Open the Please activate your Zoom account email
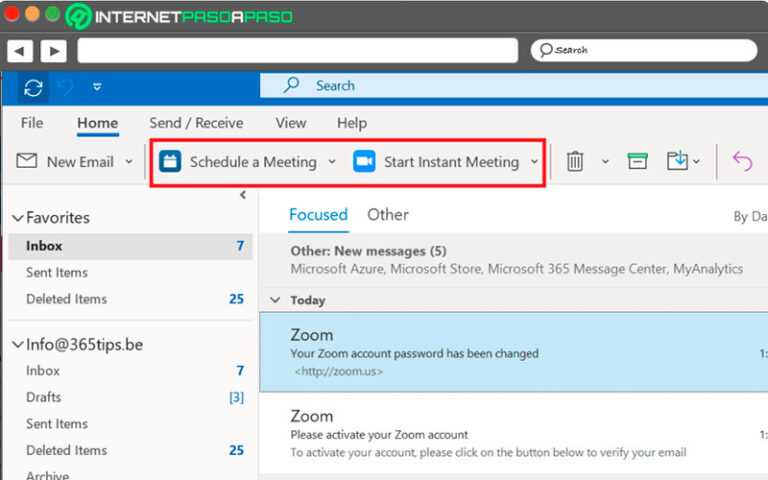Image resolution: width=768 pixels, height=480 pixels. [x=514, y=433]
